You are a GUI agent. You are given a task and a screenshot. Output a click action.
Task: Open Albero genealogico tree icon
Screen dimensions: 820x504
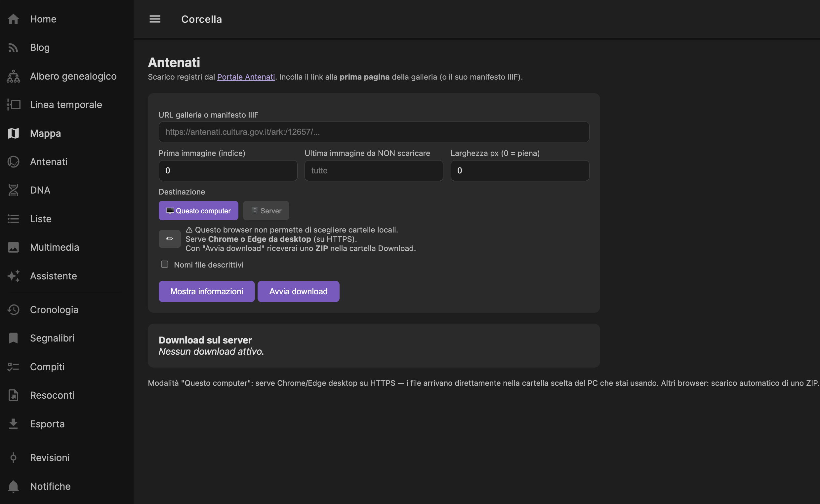pos(13,76)
